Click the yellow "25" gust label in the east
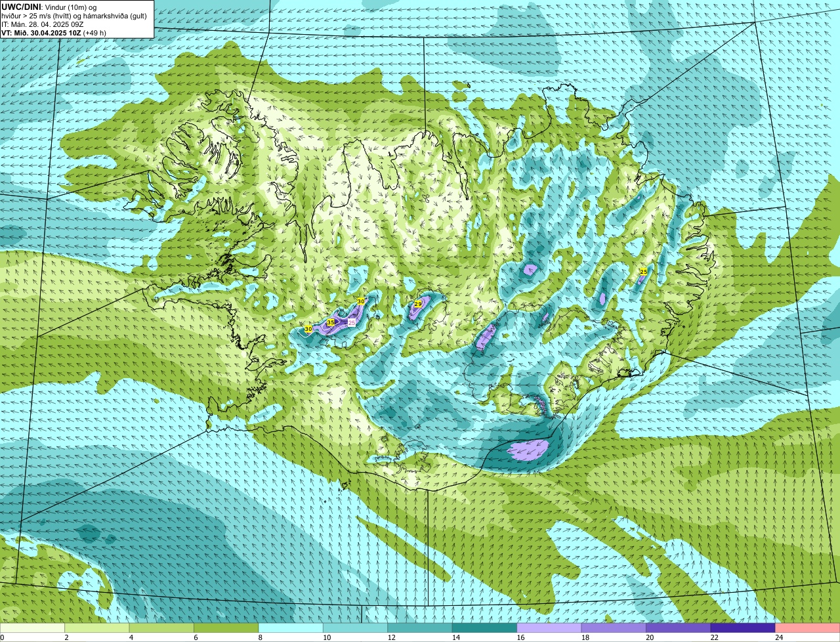 tap(643, 271)
